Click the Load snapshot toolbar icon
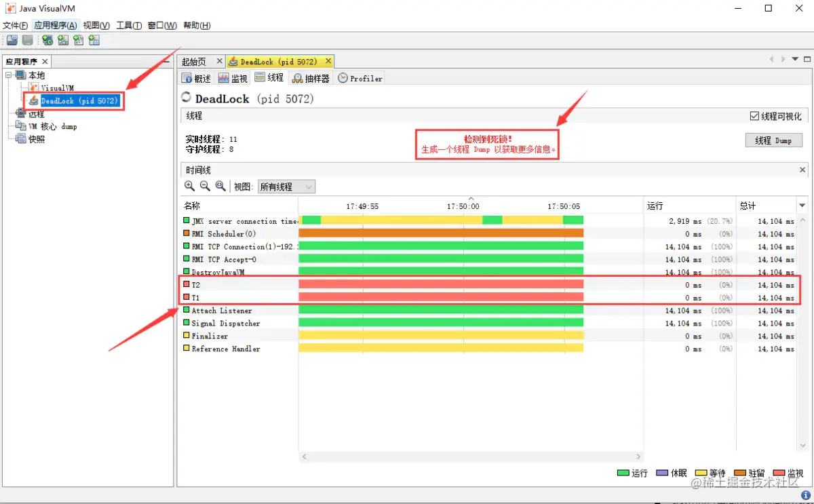 click(x=12, y=41)
